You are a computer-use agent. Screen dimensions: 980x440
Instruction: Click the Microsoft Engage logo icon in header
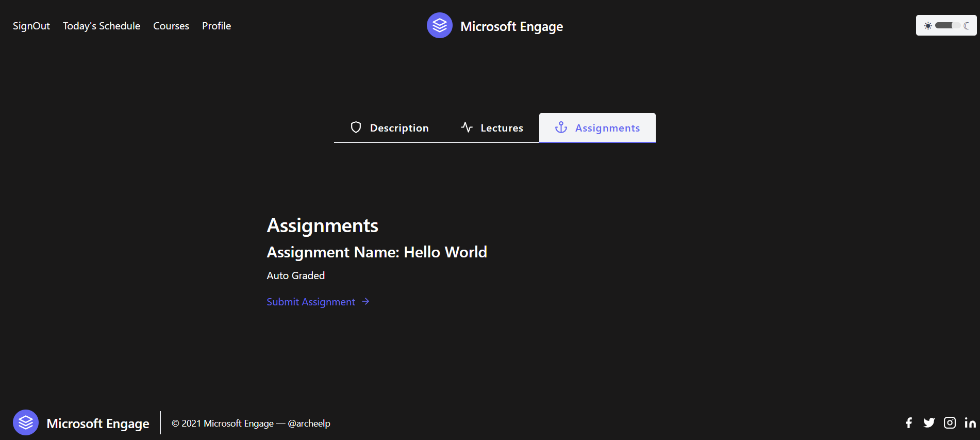439,25
